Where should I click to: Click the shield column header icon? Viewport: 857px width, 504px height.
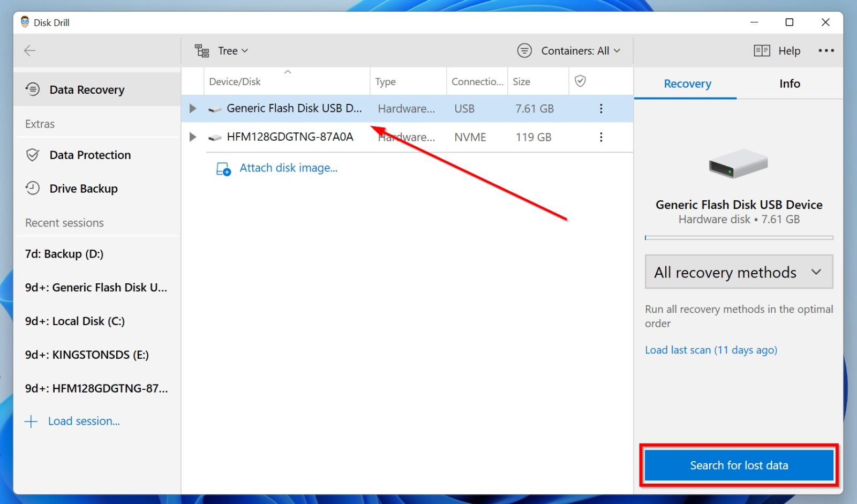tap(581, 81)
